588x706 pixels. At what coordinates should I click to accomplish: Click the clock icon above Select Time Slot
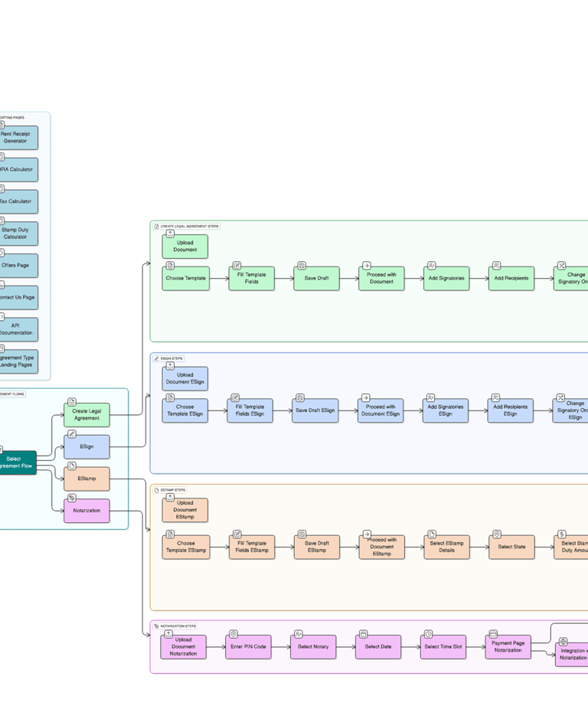point(429,634)
